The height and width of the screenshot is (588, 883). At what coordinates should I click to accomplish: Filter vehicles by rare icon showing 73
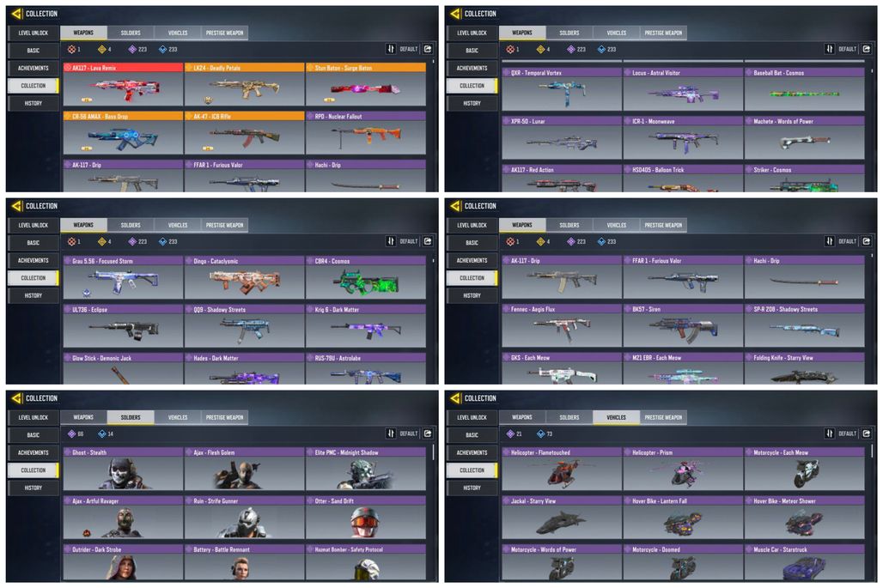[540, 433]
